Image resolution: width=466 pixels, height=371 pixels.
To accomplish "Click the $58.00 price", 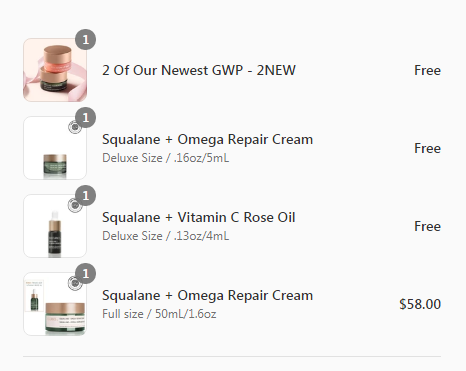I will pos(420,304).
